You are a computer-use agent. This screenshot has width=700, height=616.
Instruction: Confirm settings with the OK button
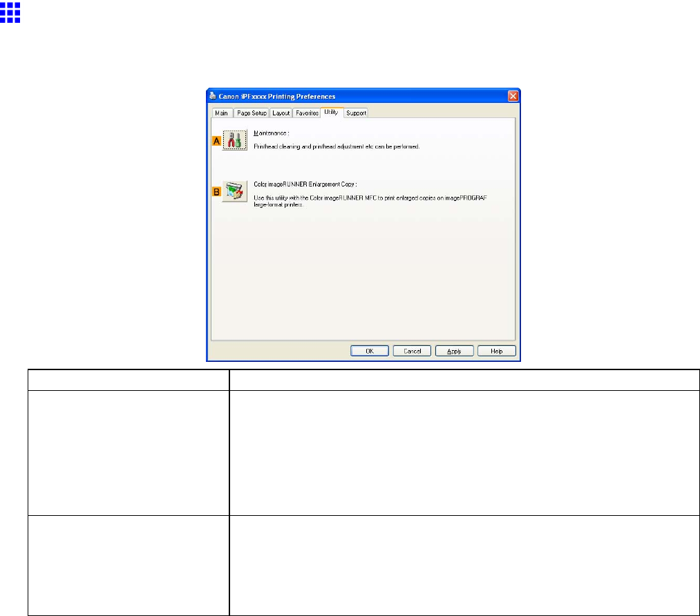pyautogui.click(x=370, y=351)
